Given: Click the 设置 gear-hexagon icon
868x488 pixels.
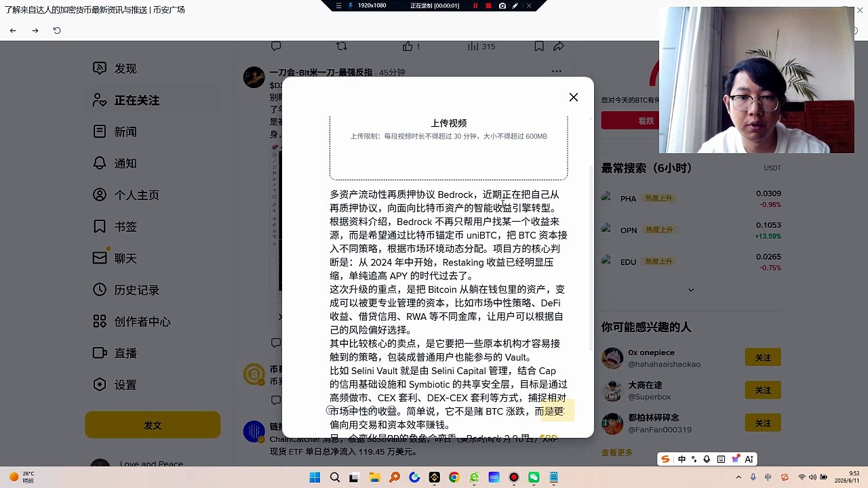Looking at the screenshot, I should 100,384.
